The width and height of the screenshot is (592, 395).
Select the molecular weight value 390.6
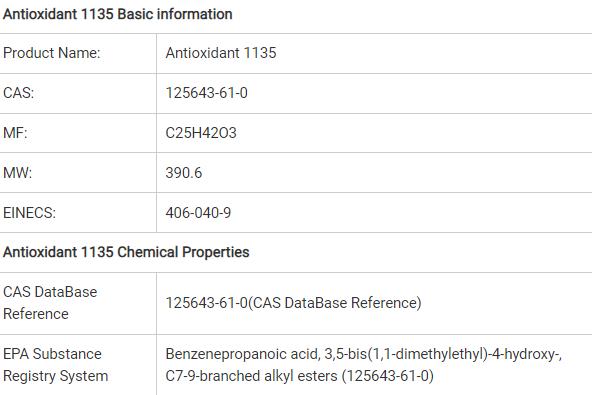(x=183, y=173)
